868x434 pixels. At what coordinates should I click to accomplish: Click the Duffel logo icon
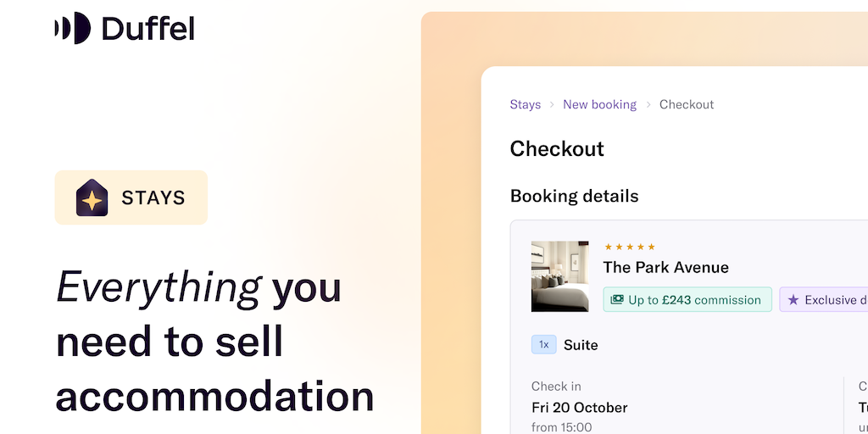72,29
